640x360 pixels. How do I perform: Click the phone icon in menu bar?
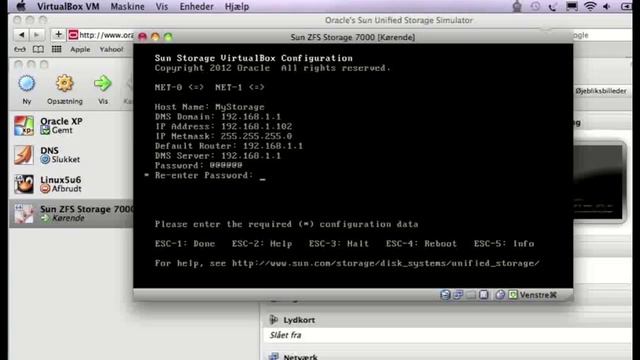552,6
